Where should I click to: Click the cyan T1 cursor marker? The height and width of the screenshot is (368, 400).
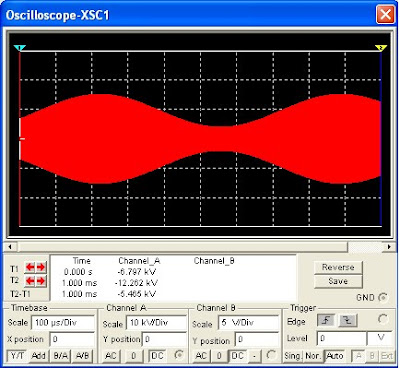[20, 48]
